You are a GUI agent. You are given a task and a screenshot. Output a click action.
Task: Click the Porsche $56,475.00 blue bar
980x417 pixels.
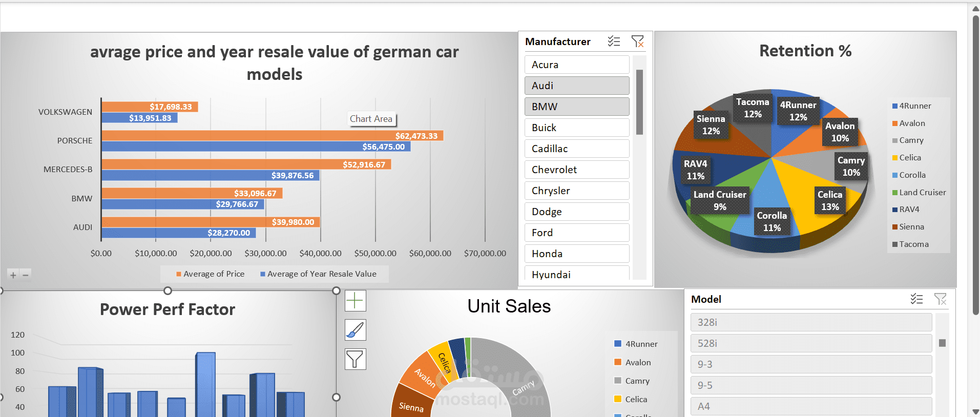pyautogui.click(x=256, y=147)
